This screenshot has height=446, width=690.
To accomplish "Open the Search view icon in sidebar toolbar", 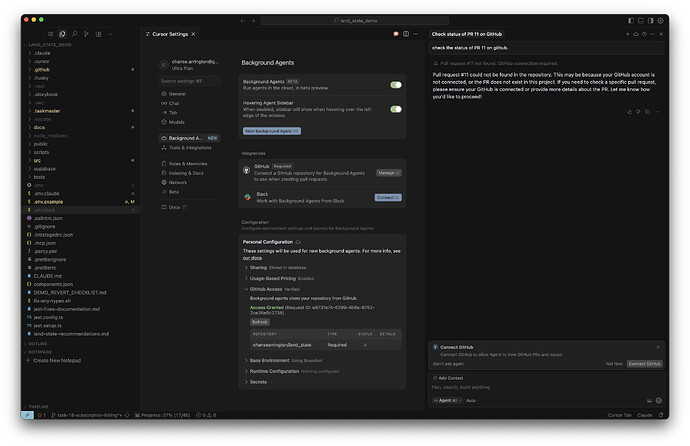I will [x=75, y=34].
